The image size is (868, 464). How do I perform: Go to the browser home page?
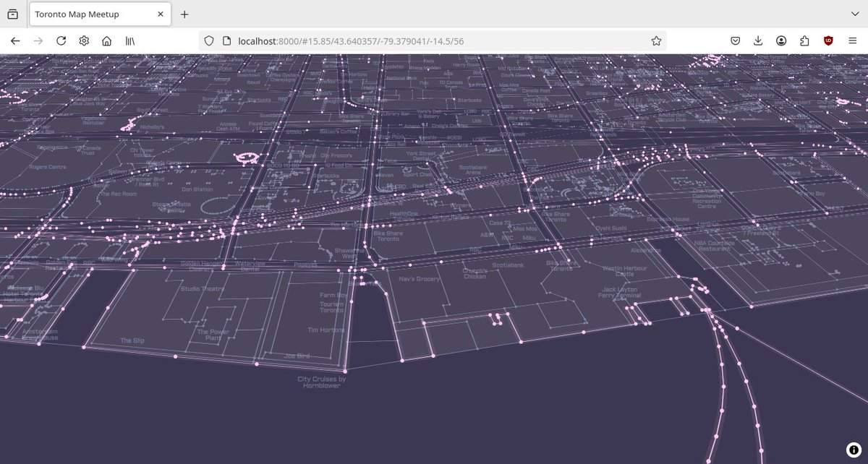(106, 40)
